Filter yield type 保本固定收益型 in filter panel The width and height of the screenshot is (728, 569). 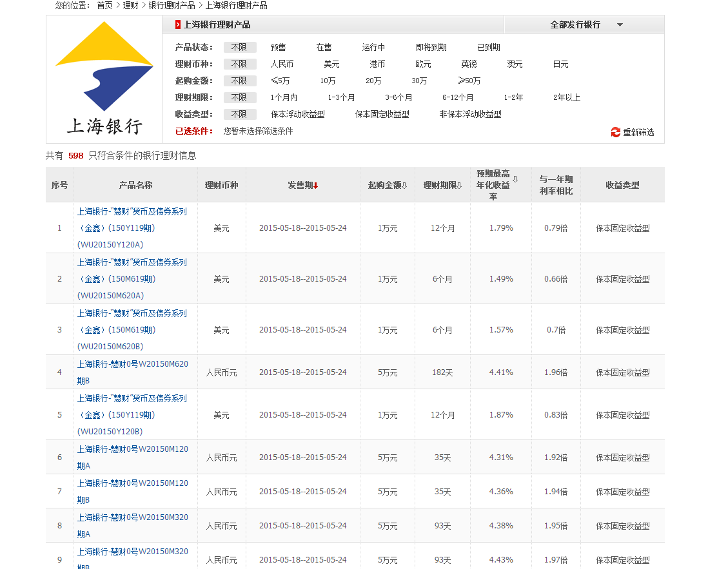[382, 114]
